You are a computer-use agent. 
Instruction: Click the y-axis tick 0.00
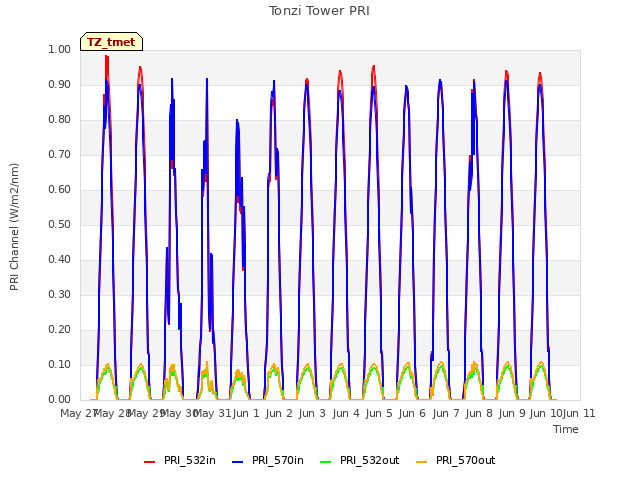[x=60, y=400]
